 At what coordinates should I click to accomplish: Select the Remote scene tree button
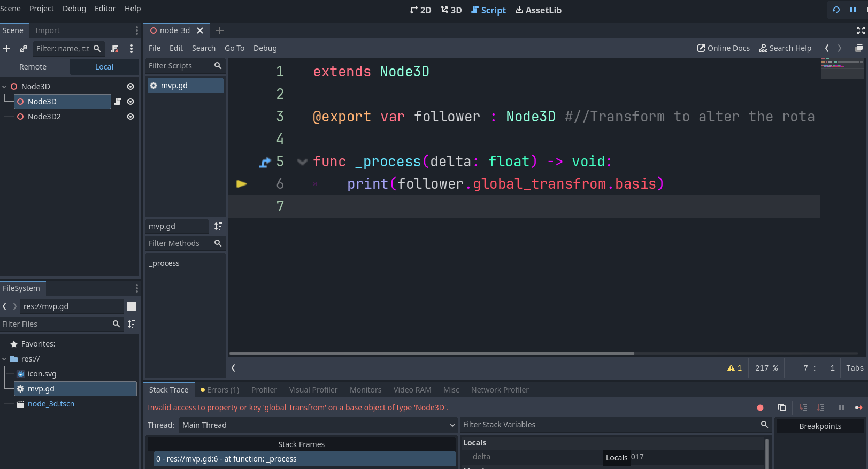tap(33, 67)
